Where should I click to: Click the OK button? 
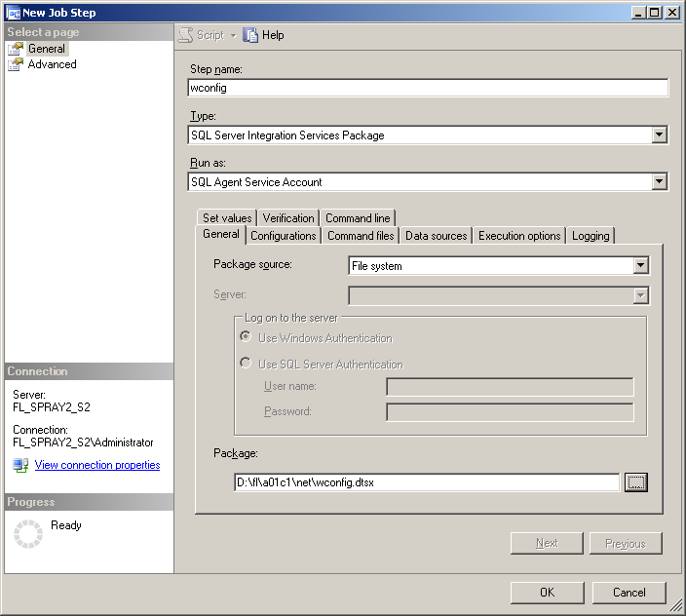(x=547, y=592)
